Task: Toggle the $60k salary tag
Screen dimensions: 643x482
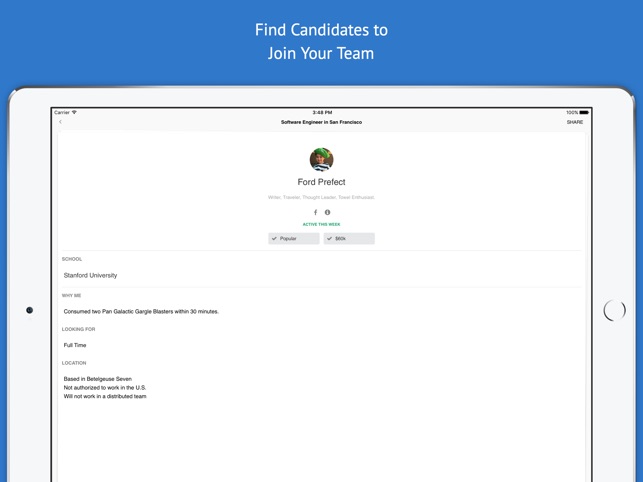Action: point(349,239)
